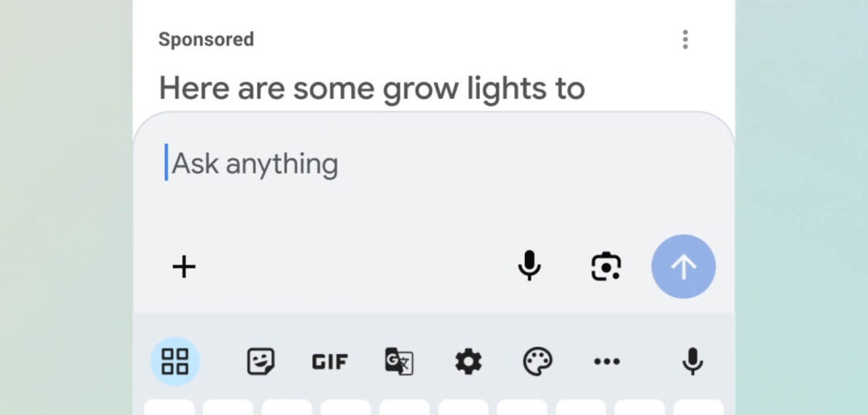
Task: Tap the "Here are some grow lights to" heading
Action: (371, 88)
